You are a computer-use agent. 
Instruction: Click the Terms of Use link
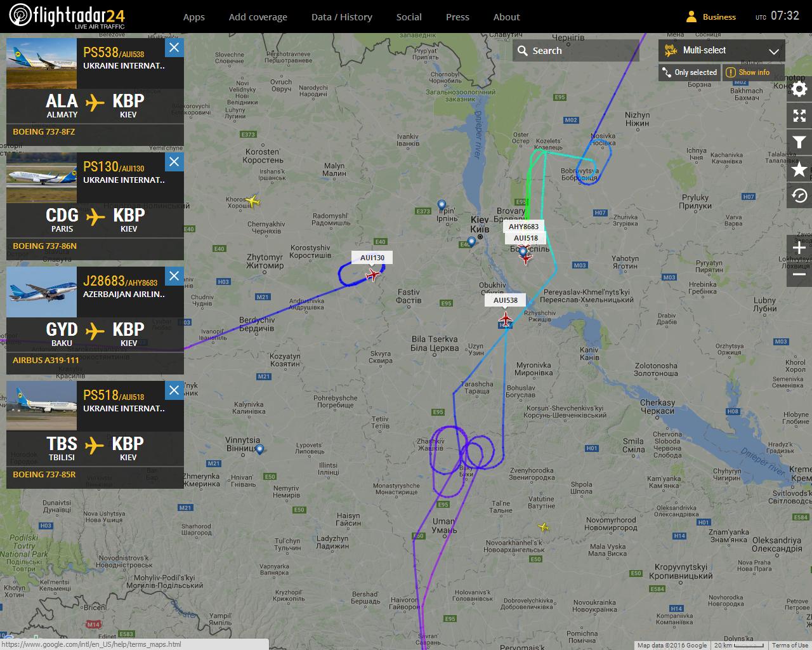pos(790,646)
